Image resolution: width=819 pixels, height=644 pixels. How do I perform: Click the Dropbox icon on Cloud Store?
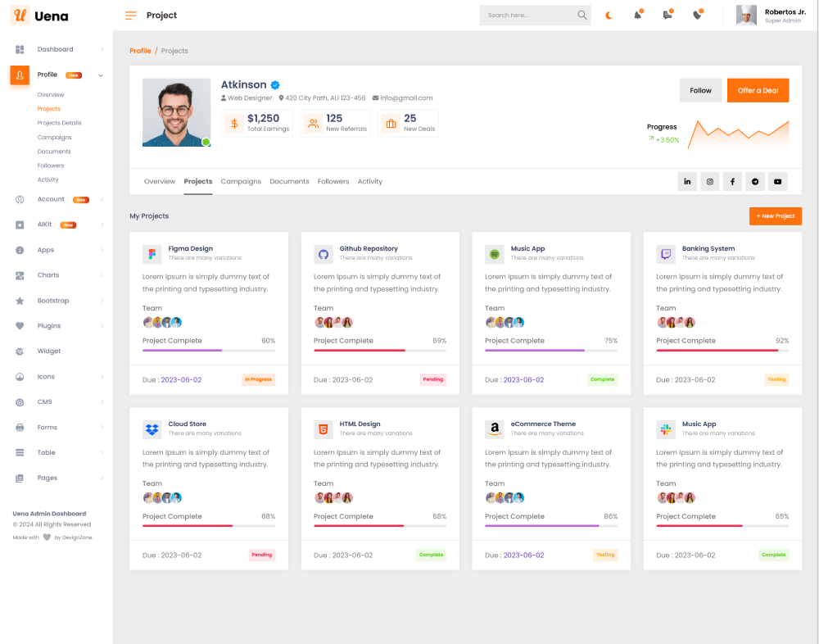[x=152, y=429]
